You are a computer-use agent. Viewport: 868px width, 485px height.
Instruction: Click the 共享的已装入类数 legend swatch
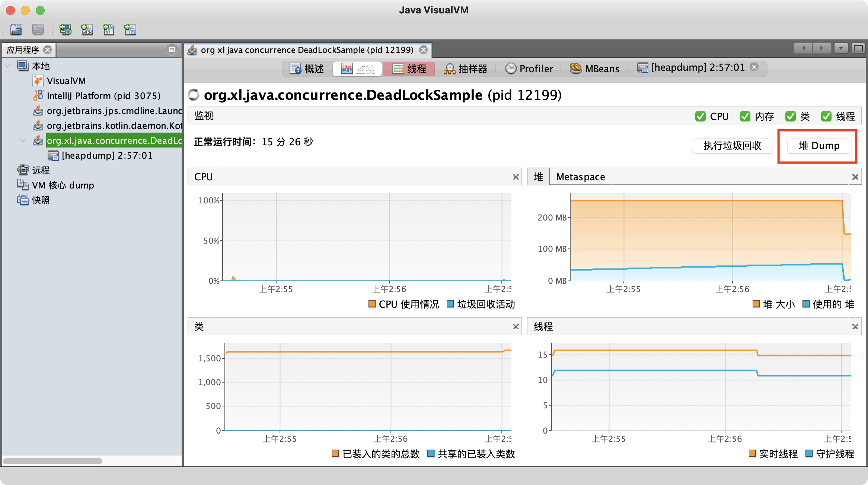(x=431, y=454)
